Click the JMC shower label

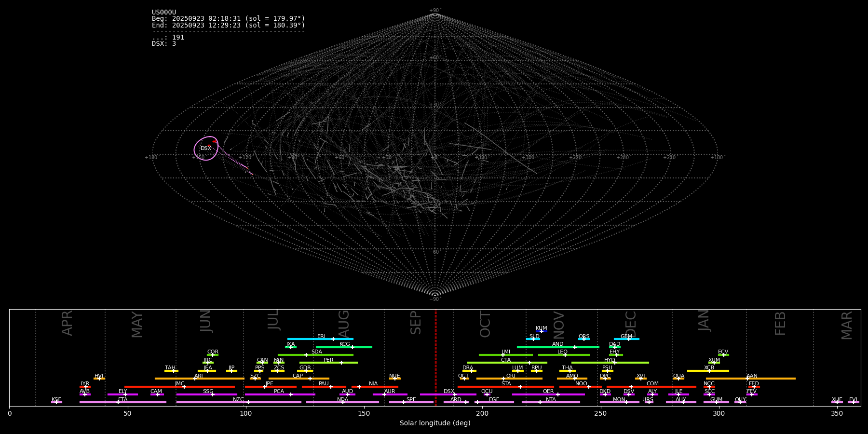point(179,384)
